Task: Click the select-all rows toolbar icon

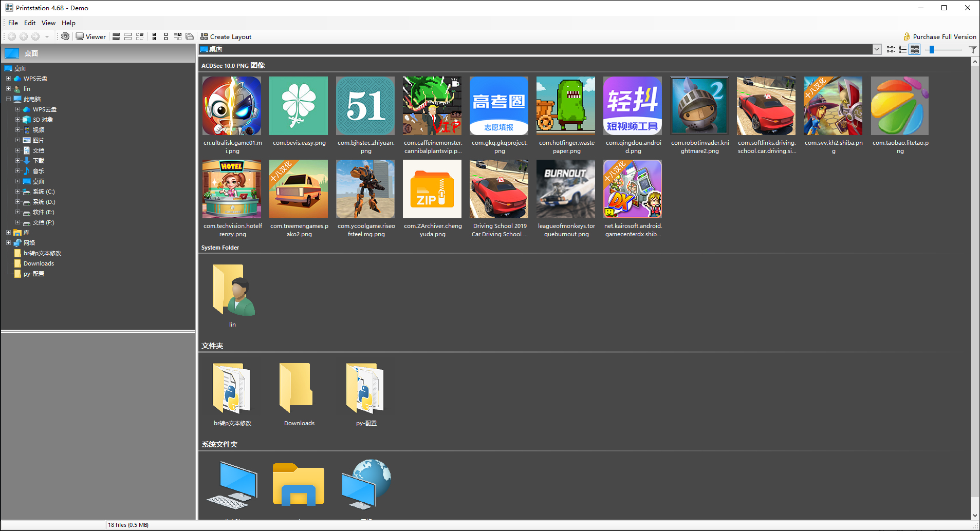Action: pyautogui.click(x=116, y=36)
